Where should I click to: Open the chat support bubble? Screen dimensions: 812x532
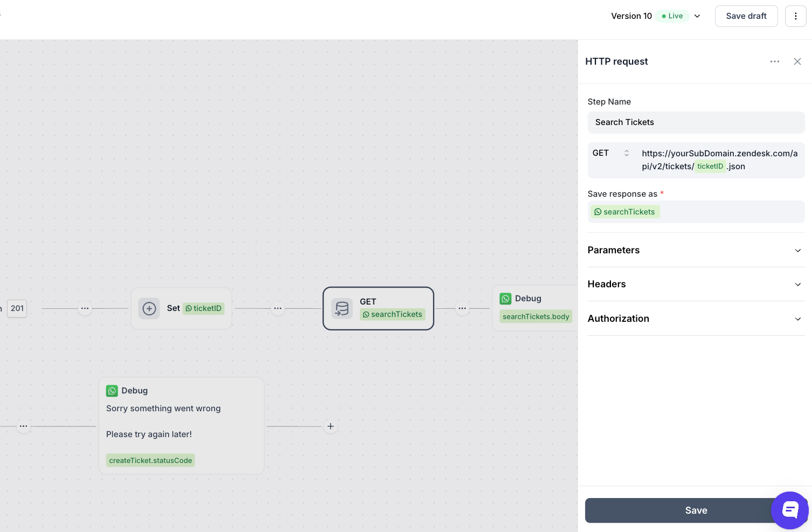pyautogui.click(x=790, y=510)
